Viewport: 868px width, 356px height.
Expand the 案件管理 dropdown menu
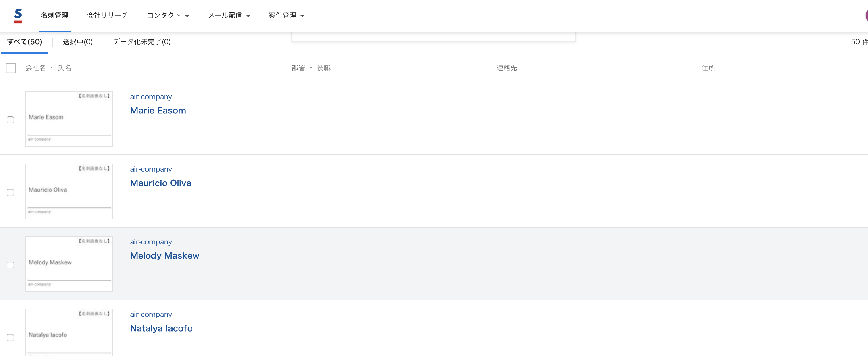[286, 16]
